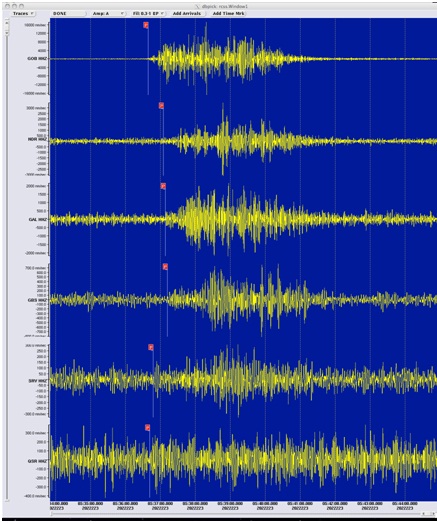Click the P arrival marker on GAL trace
This screenshot has width=437, height=523.
[163, 186]
